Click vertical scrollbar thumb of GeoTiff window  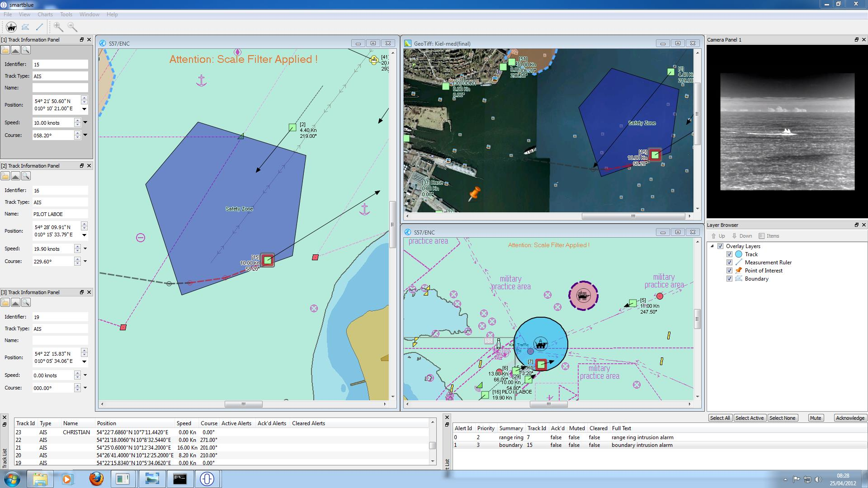click(697, 114)
